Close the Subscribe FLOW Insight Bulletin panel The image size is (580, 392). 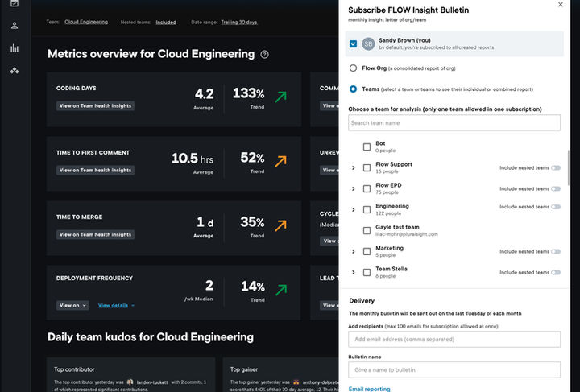pyautogui.click(x=561, y=5)
